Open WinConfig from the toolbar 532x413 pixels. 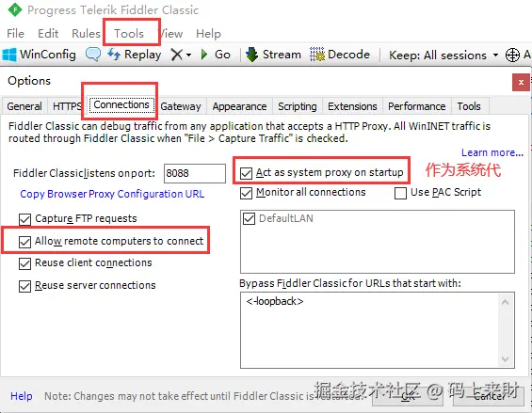point(39,55)
